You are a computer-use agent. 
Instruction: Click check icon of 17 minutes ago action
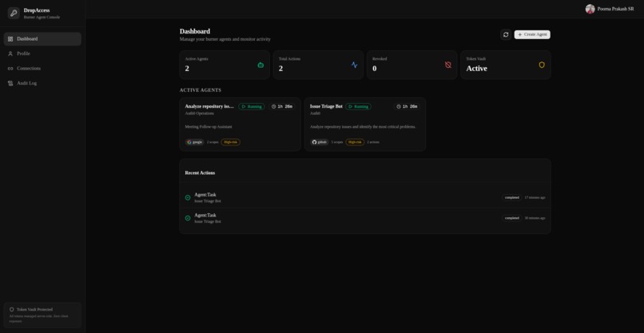(x=188, y=197)
